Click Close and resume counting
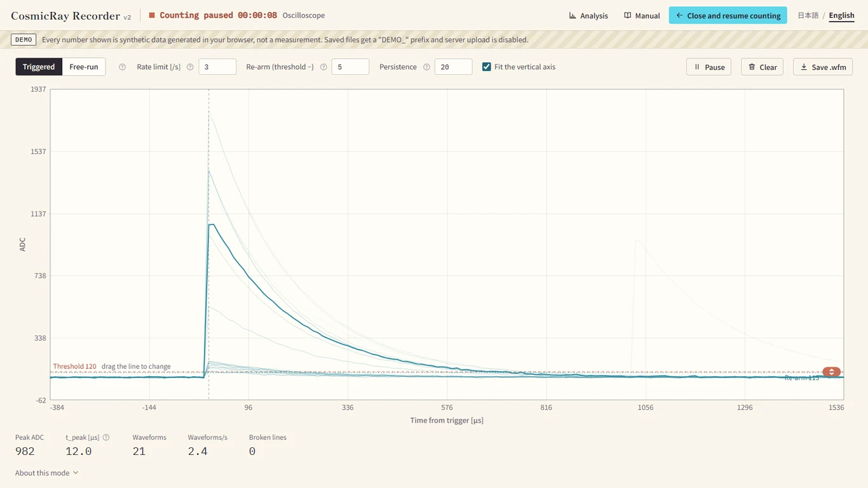The height and width of the screenshot is (488, 868). click(x=728, y=15)
